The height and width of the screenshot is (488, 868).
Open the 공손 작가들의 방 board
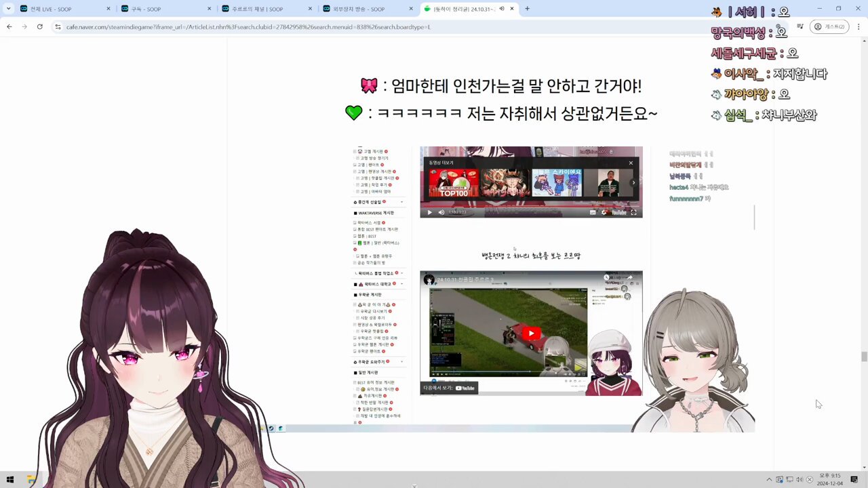[371, 262]
